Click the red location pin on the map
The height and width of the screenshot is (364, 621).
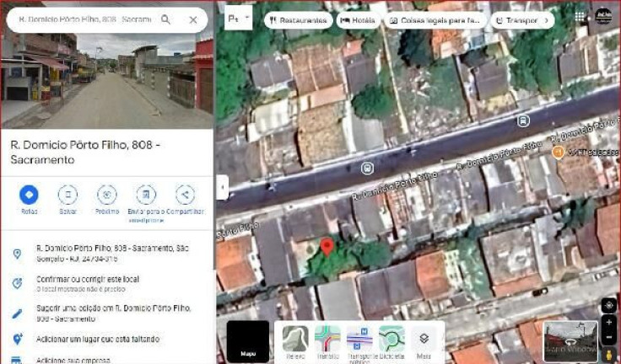327,247
